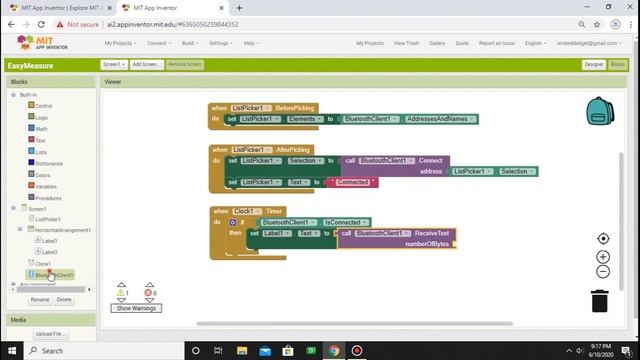
Task: Switch to the first MIT App Inventor tab
Action: pos(60,8)
